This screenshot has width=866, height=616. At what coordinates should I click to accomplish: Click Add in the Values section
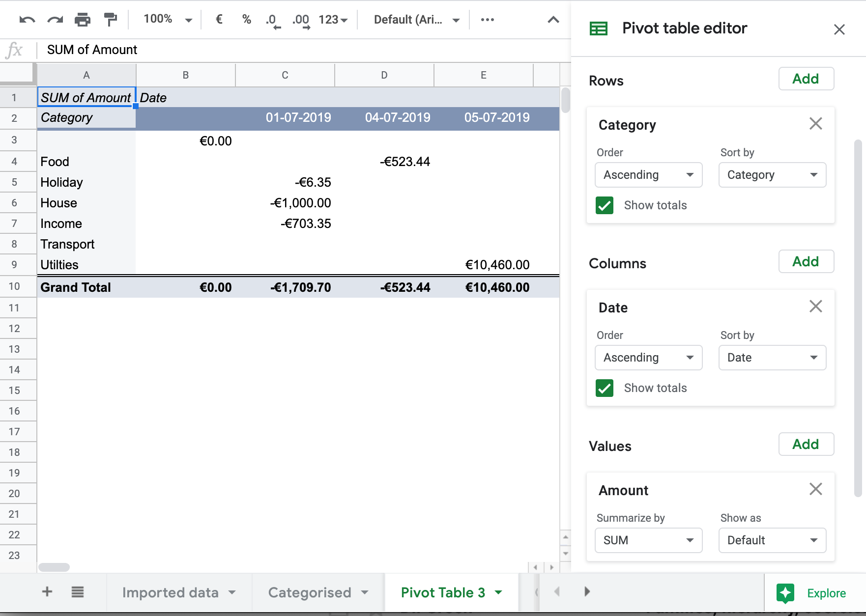pyautogui.click(x=806, y=444)
